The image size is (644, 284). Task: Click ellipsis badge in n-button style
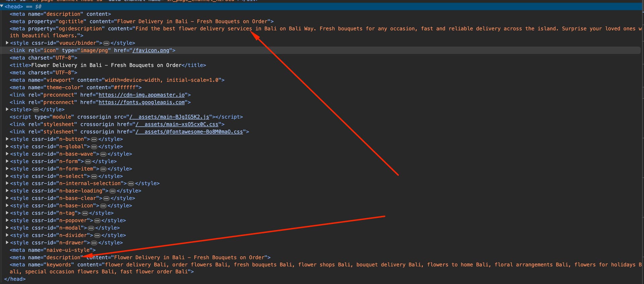pos(94,139)
